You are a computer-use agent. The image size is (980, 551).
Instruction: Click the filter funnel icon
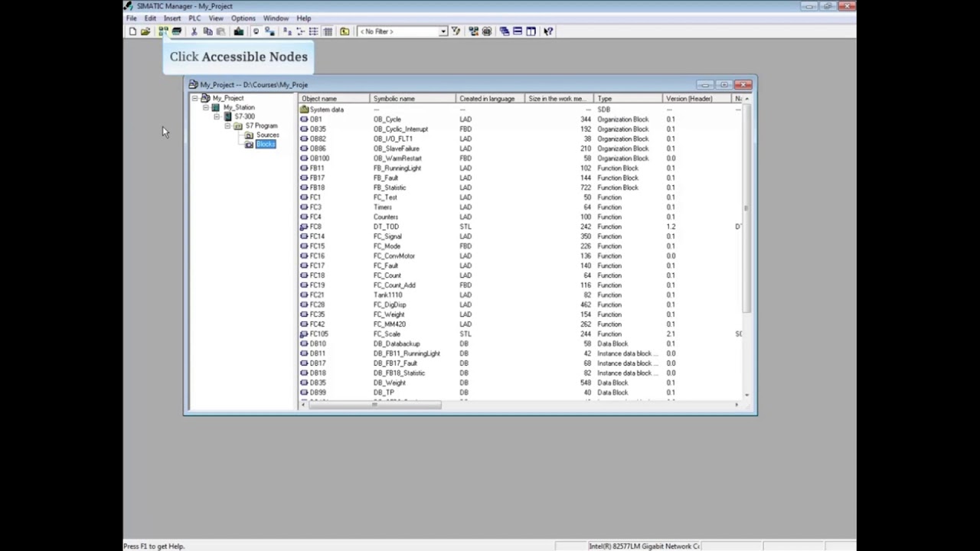click(456, 31)
